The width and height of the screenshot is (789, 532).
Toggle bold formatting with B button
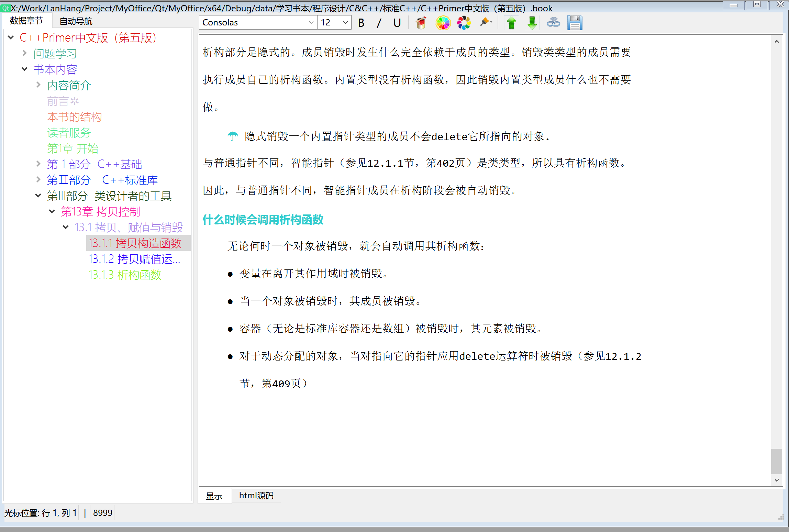[x=361, y=23]
